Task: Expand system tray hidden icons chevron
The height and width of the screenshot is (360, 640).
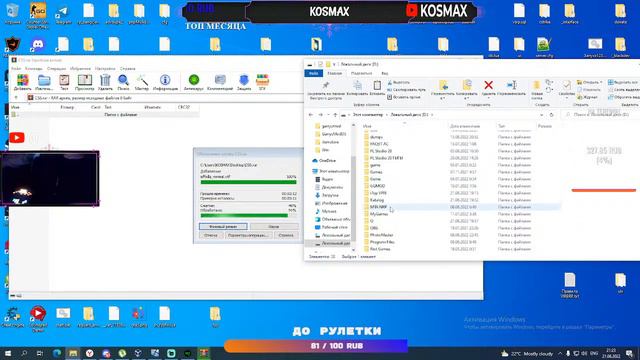Action: pyautogui.click(x=560, y=353)
